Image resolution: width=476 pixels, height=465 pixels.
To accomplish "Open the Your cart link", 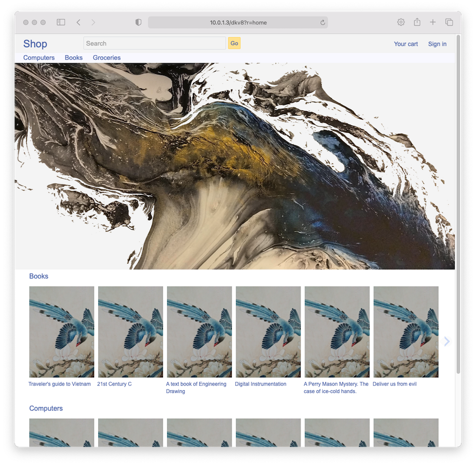I will [406, 44].
